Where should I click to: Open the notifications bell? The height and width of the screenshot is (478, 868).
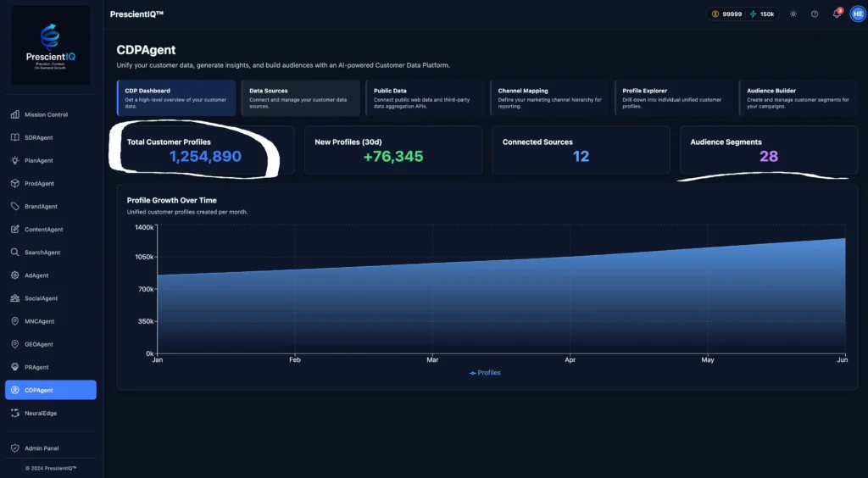[836, 14]
